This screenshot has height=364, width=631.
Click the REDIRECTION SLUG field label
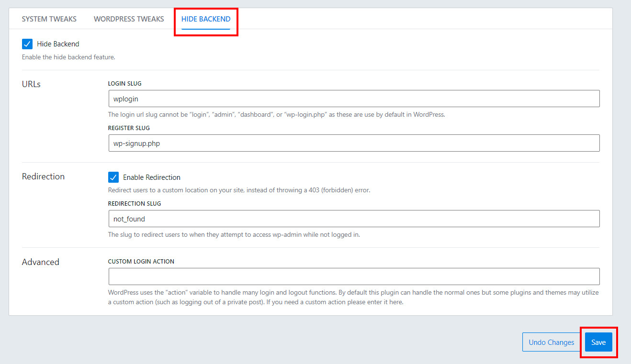135,204
